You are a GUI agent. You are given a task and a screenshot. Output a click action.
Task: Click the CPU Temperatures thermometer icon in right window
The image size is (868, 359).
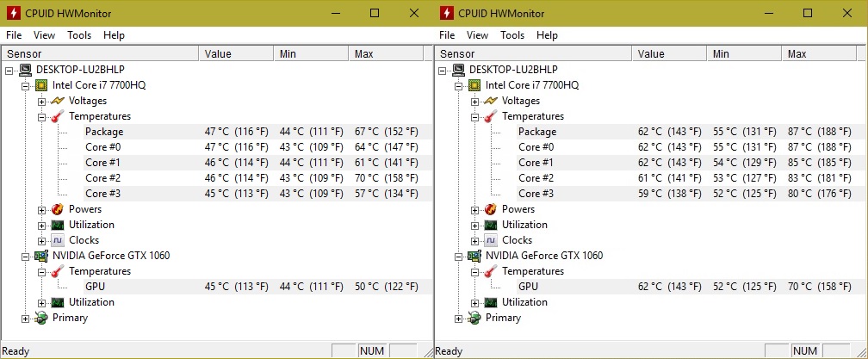(491, 116)
